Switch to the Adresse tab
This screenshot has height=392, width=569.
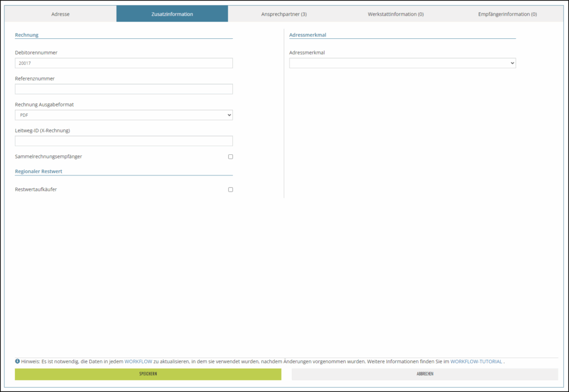(x=61, y=14)
